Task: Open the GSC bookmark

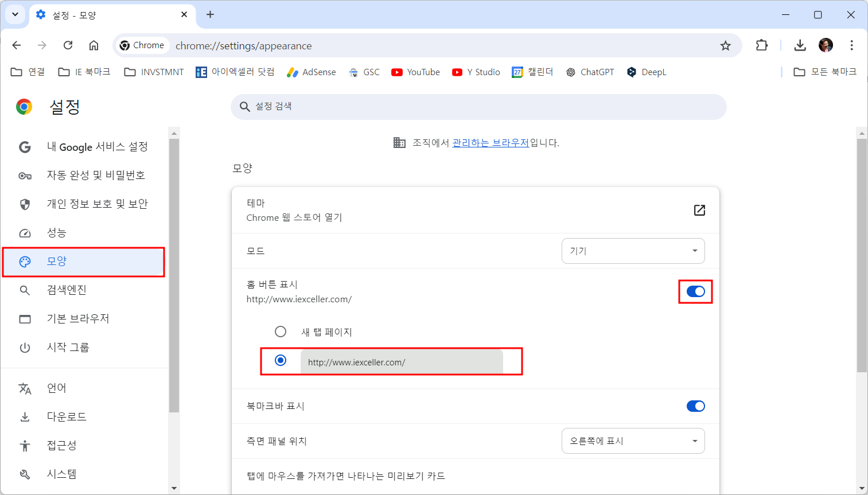Action: (364, 72)
